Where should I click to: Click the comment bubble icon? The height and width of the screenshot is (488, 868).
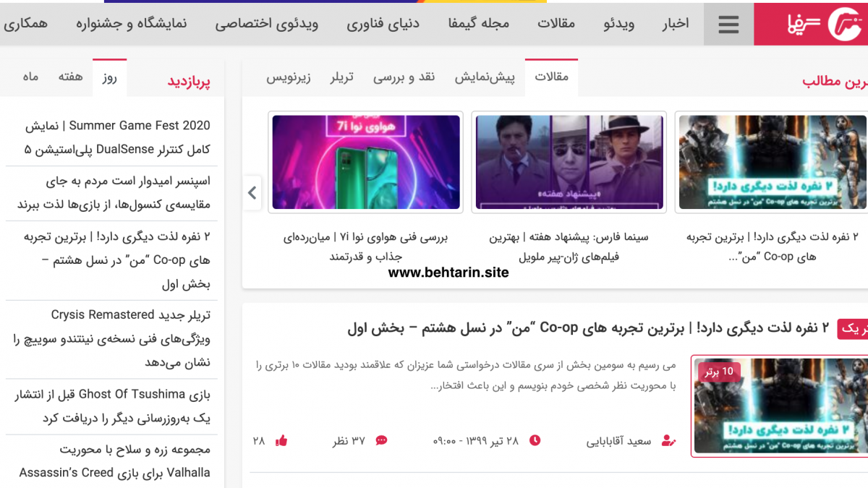pos(381,440)
